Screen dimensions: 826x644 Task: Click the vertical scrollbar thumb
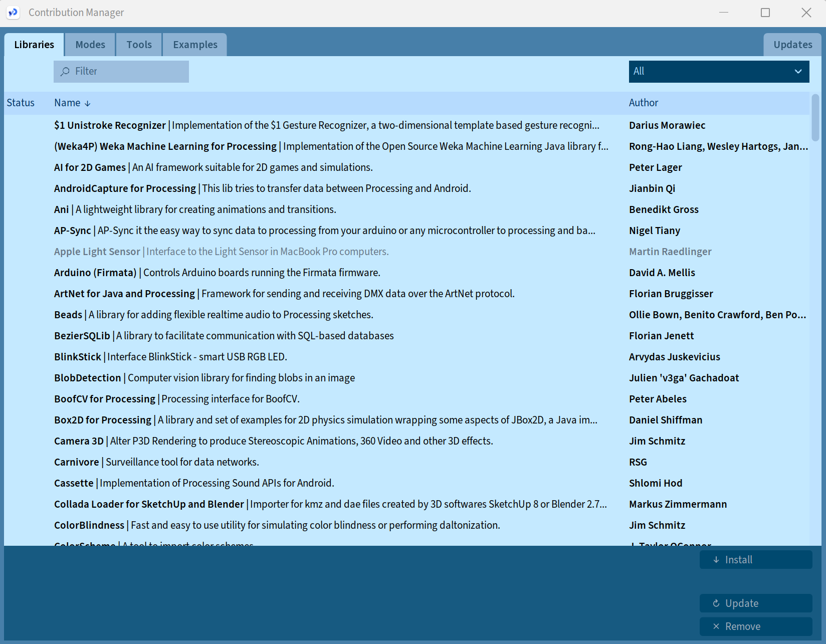coord(815,118)
